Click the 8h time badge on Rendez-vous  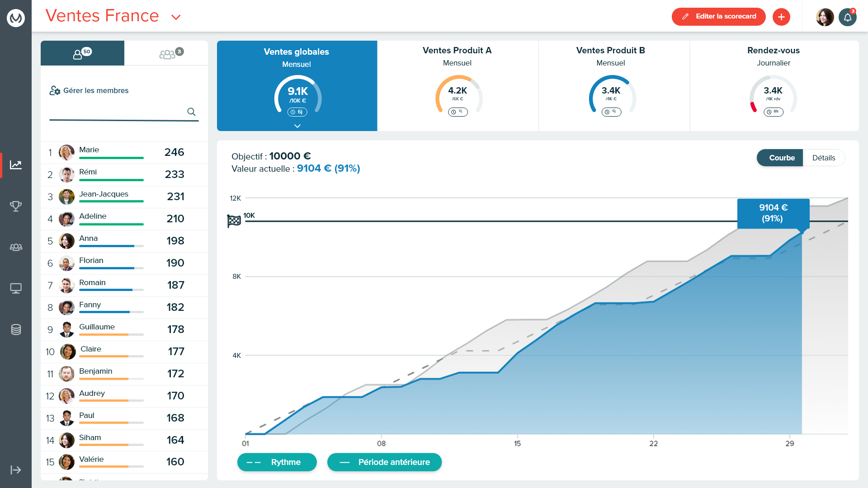click(x=773, y=112)
